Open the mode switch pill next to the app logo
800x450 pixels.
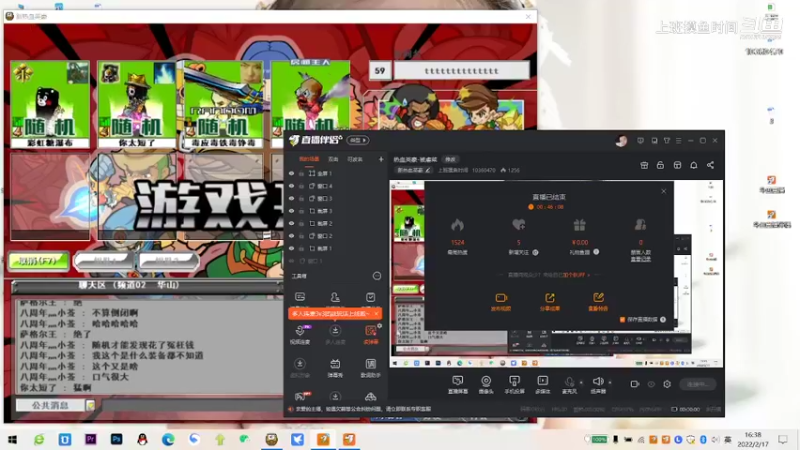[358, 140]
